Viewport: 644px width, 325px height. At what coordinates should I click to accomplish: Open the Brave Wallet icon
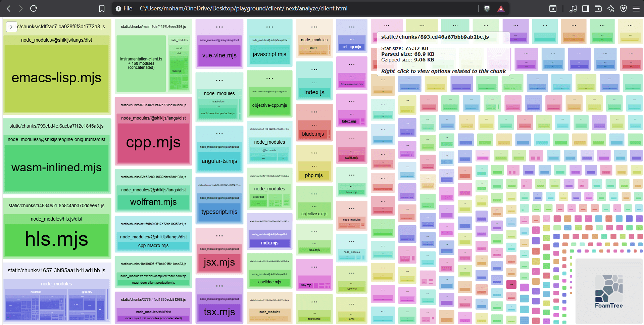click(x=598, y=8)
